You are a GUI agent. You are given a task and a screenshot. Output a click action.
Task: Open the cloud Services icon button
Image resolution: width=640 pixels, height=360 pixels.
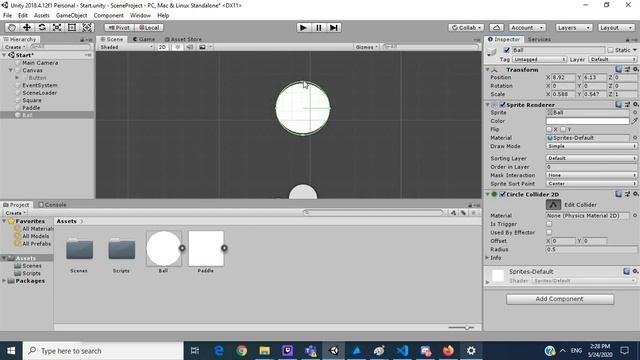coord(496,28)
